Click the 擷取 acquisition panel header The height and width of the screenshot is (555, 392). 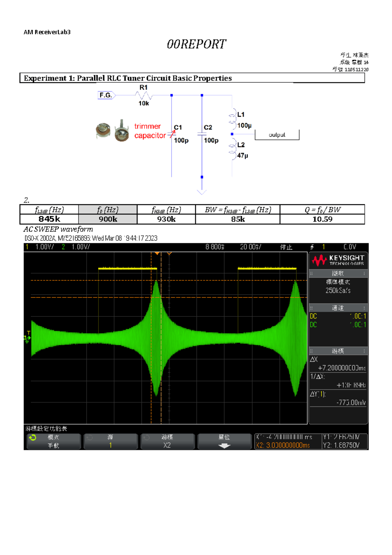[338, 273]
